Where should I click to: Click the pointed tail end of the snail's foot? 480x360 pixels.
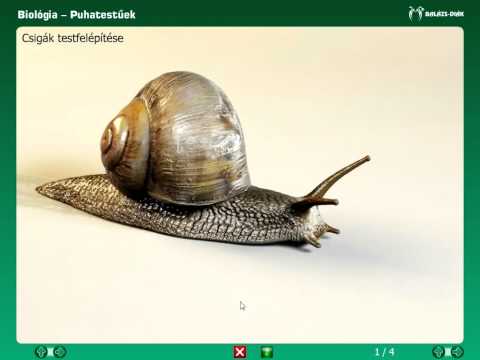tap(43, 190)
